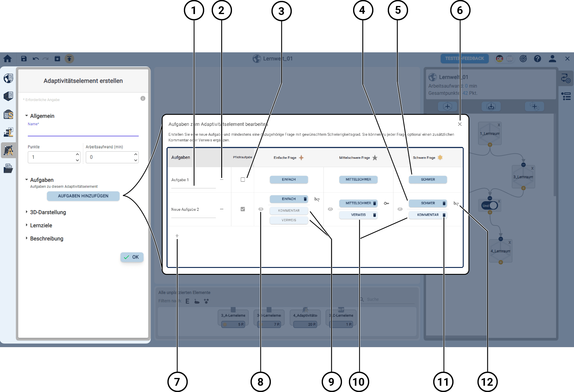574x392 pixels.
Task: Toggle Pflichtaufgabe checkbox for Neue Aufgabe 2
Action: click(x=243, y=209)
